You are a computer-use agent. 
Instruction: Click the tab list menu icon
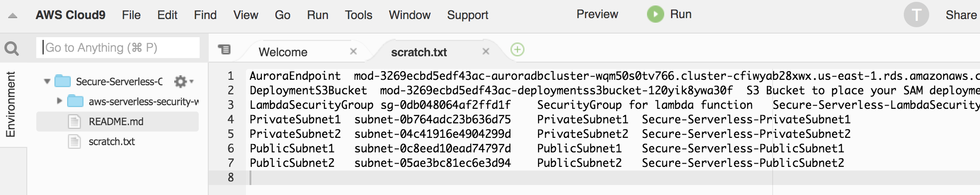[x=224, y=49]
